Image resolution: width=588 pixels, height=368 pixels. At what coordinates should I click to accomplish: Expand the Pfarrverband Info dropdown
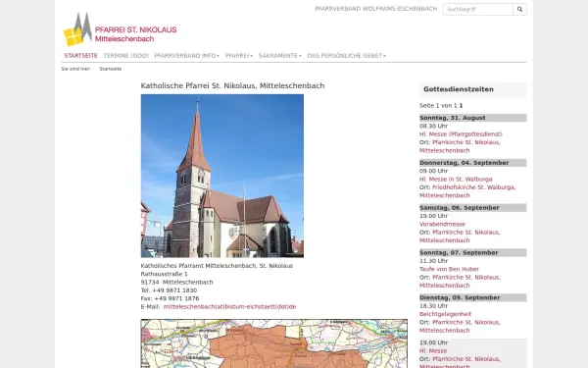tap(187, 56)
